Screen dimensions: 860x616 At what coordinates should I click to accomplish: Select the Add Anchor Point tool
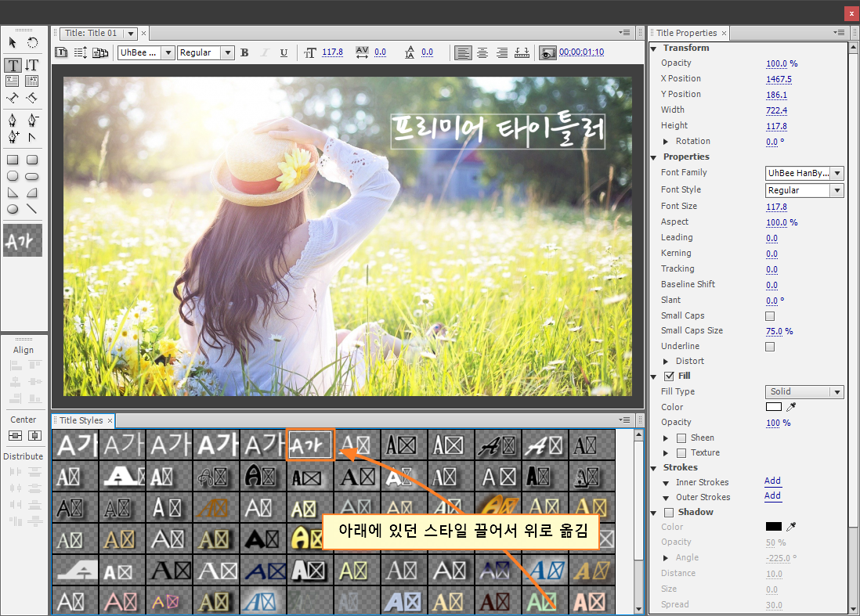[x=13, y=136]
